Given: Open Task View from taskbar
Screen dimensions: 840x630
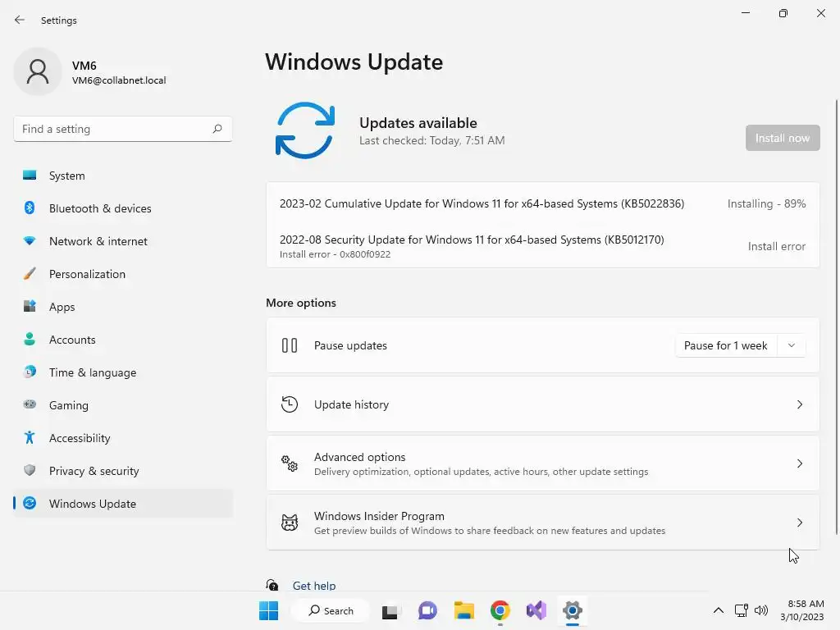Looking at the screenshot, I should [x=390, y=611].
